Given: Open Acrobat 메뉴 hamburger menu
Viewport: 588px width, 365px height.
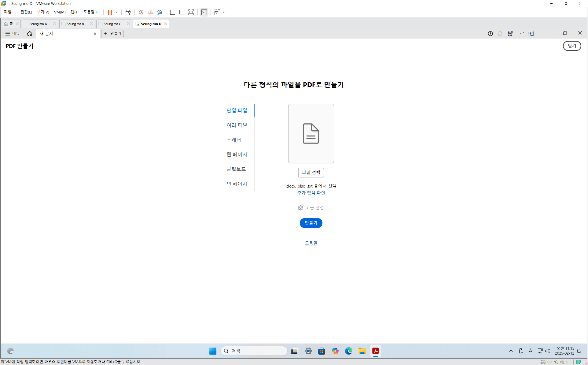Looking at the screenshot, I should [x=12, y=34].
